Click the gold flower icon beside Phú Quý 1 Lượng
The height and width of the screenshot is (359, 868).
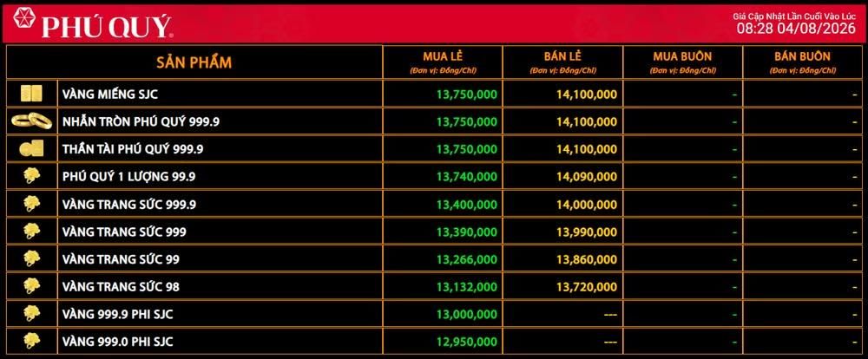click(x=31, y=176)
